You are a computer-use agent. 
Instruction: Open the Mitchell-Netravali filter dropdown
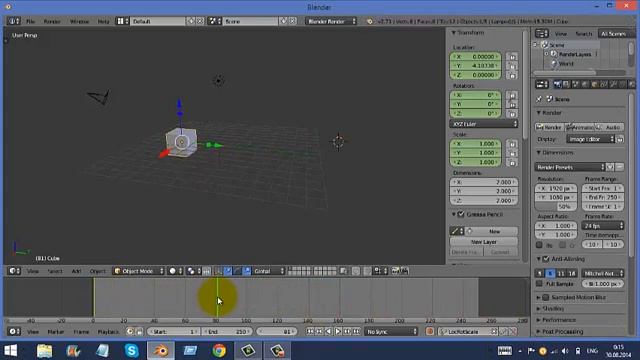pos(603,273)
